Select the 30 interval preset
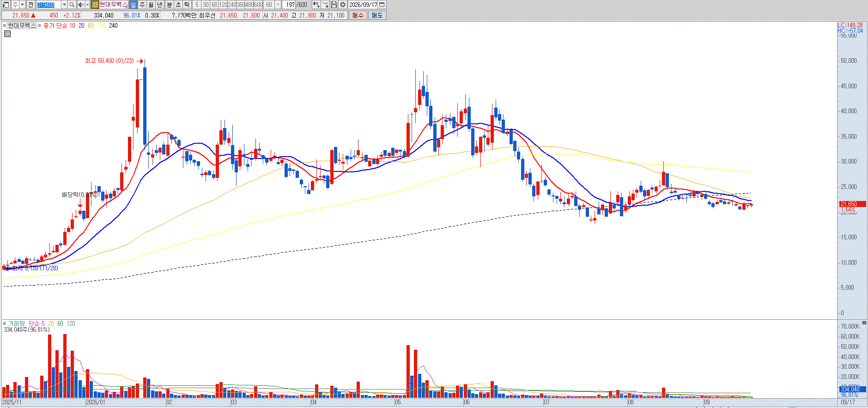The image size is (868, 408). coord(206,5)
